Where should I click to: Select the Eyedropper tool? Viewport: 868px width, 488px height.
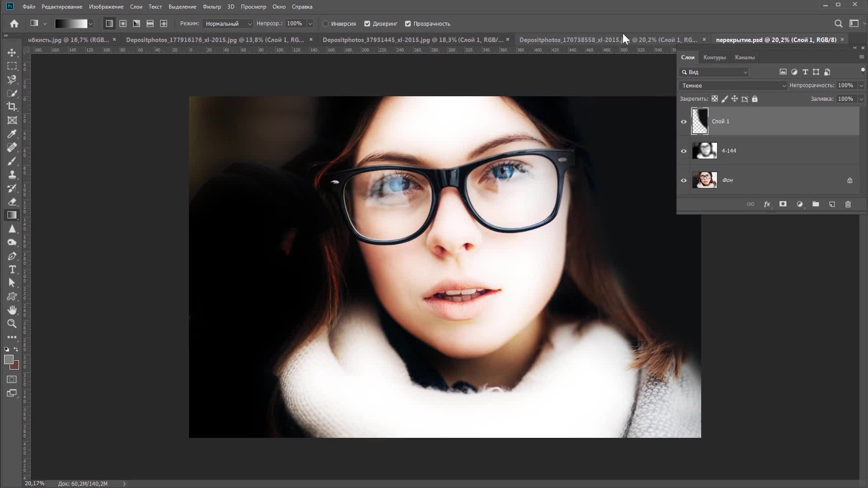pos(12,134)
